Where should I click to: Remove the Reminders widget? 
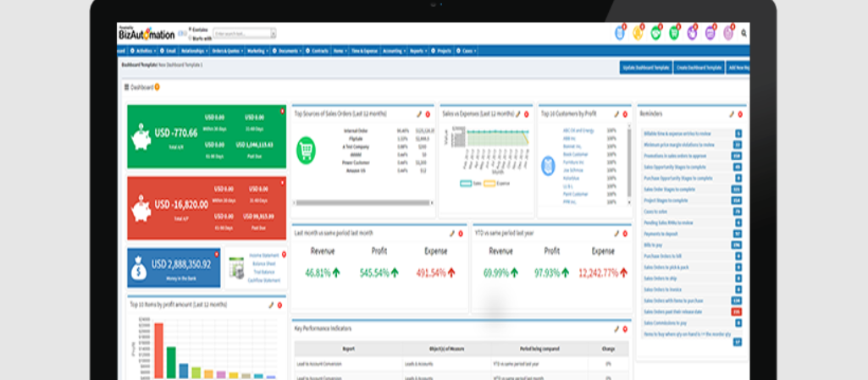point(740,114)
